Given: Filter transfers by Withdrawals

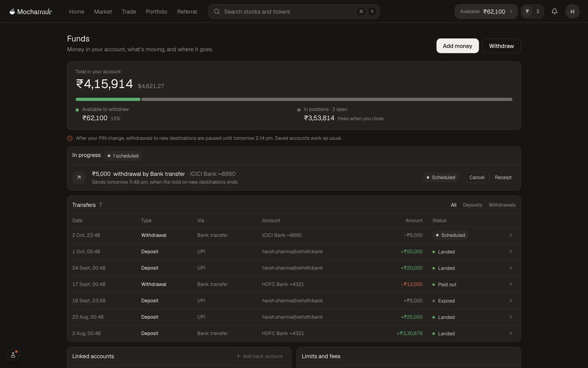Looking at the screenshot, I should (x=502, y=205).
